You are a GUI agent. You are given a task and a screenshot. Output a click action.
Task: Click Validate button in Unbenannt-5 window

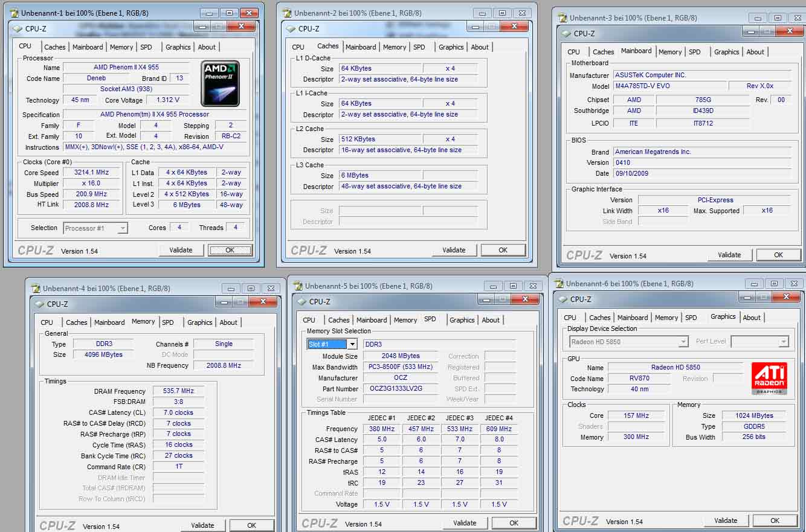coord(465,523)
